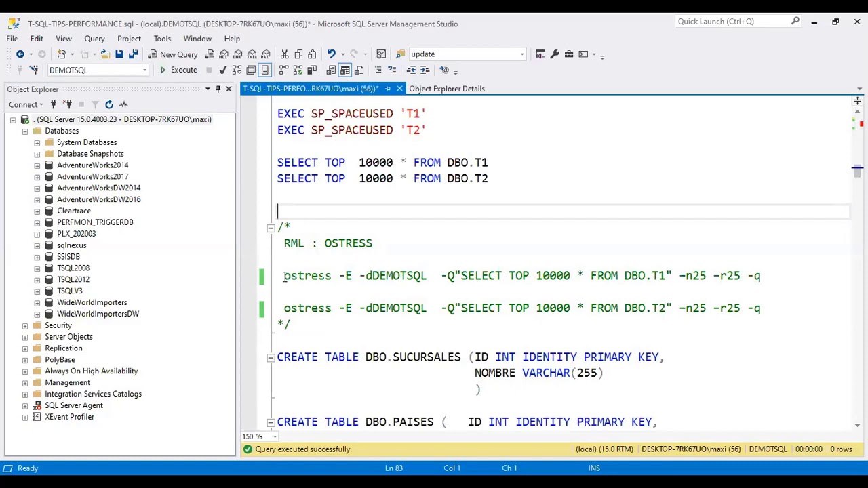Undo the last edit
The height and width of the screenshot is (488, 868).
pos(331,54)
